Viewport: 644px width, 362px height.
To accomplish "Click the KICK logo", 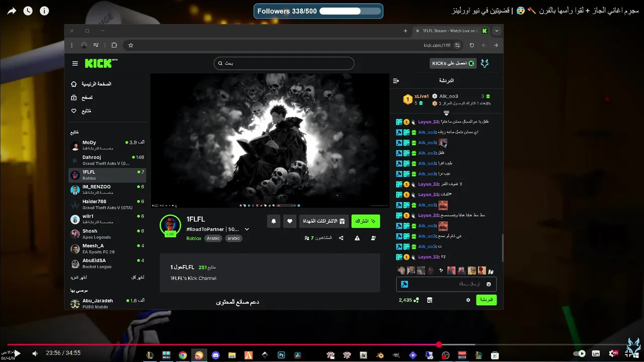I will click(x=101, y=63).
